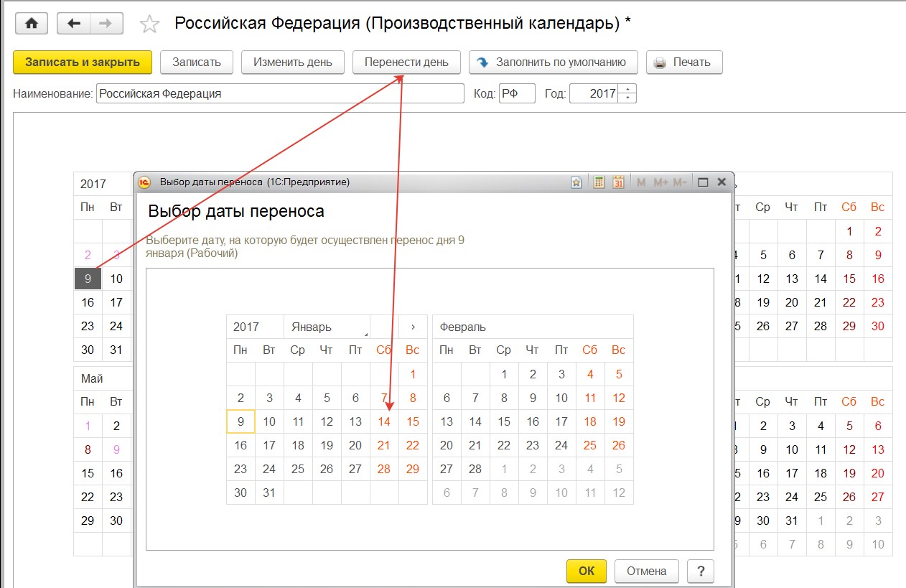Image resolution: width=906 pixels, height=588 pixels.
Task: Select day 9 in the main January calendar
Action: coord(88,279)
